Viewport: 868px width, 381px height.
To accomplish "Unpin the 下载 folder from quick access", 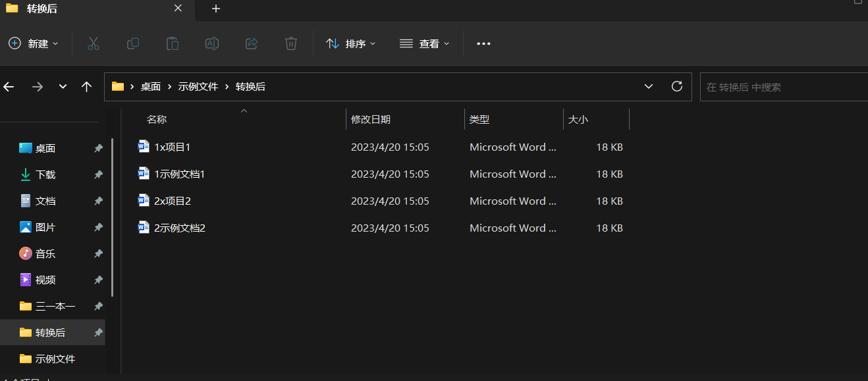I will [99, 174].
